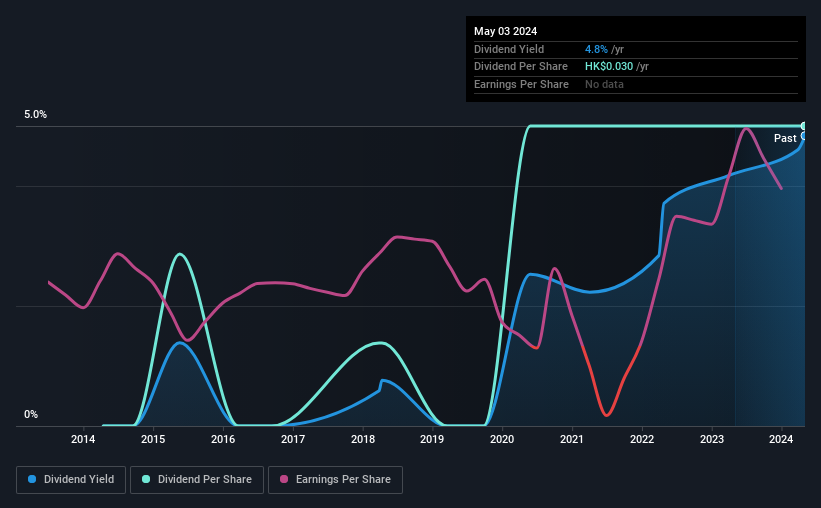The height and width of the screenshot is (508, 821).
Task: Click the 4.8% dividend yield value in tooltip
Action: 596,49
